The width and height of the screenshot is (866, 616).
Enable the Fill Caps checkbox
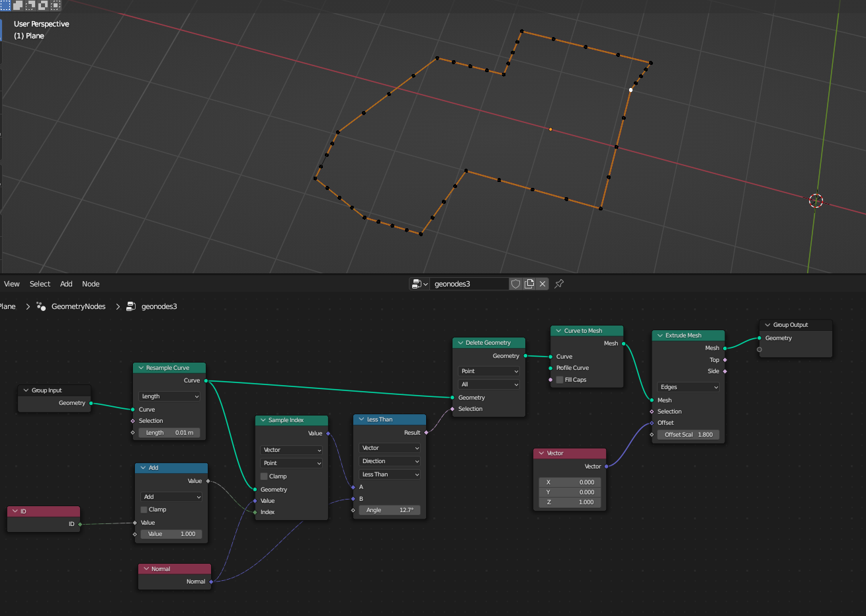pyautogui.click(x=560, y=380)
